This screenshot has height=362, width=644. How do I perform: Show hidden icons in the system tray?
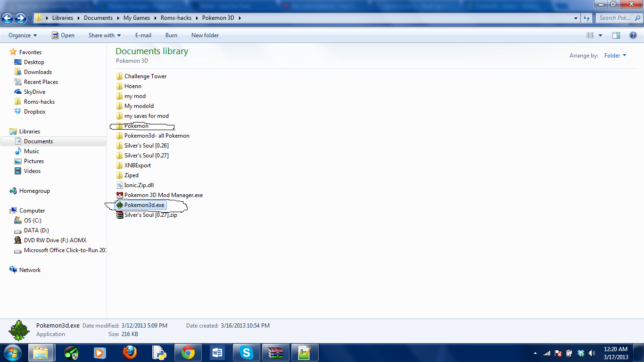click(535, 353)
